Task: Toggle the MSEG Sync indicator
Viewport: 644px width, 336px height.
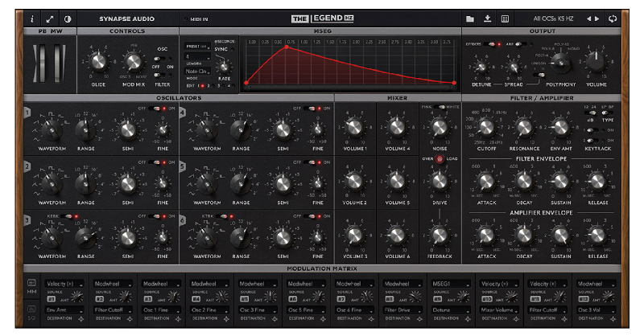Action: click(x=233, y=49)
